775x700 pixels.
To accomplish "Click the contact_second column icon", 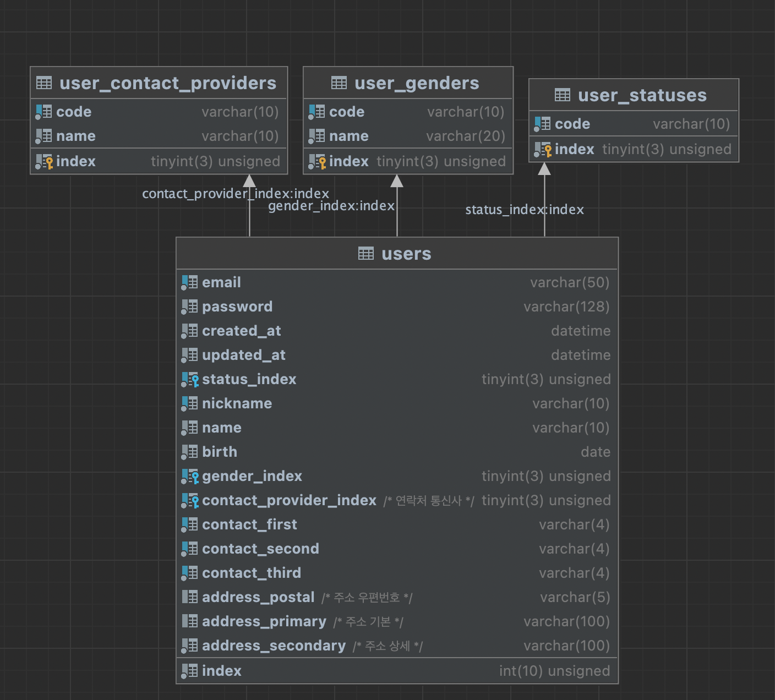I will pos(189,549).
